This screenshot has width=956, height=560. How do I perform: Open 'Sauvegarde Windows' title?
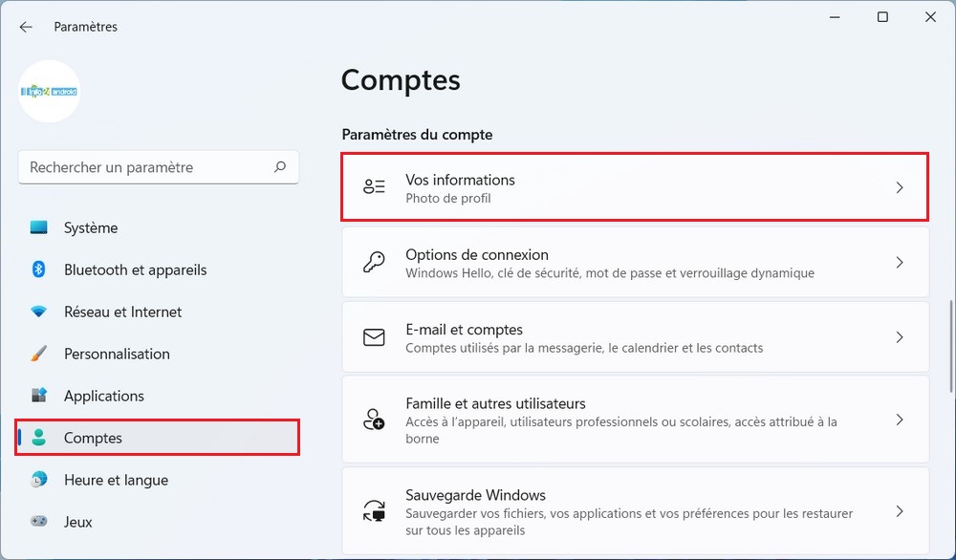coord(475,495)
